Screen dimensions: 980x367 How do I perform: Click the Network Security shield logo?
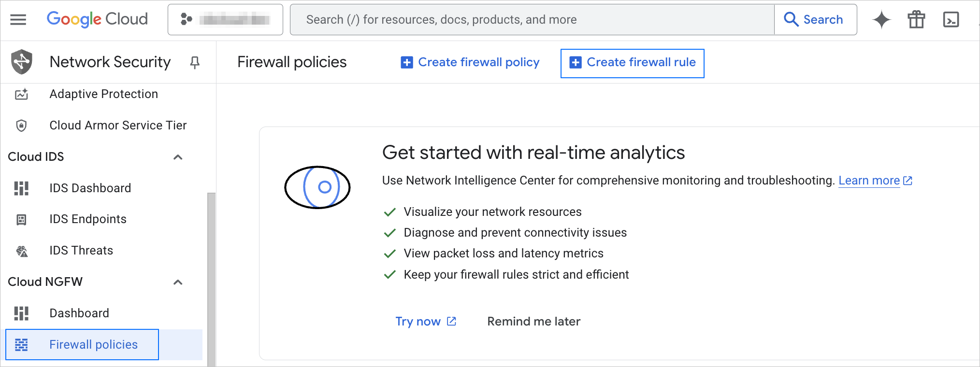[22, 62]
